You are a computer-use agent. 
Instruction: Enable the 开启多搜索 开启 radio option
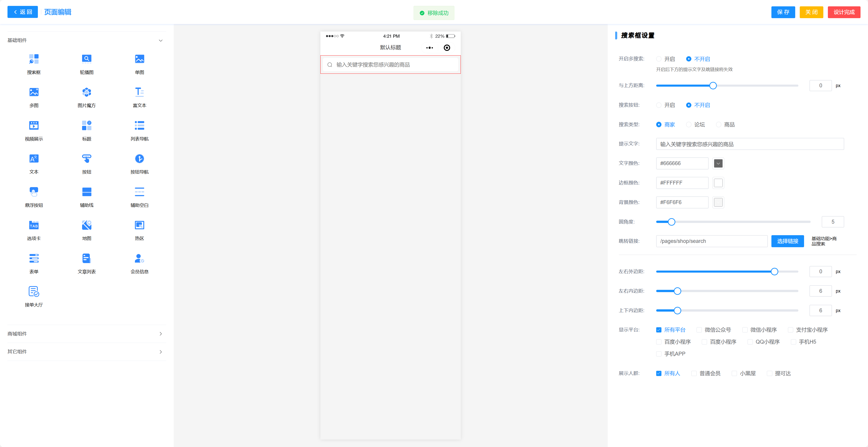[659, 59]
